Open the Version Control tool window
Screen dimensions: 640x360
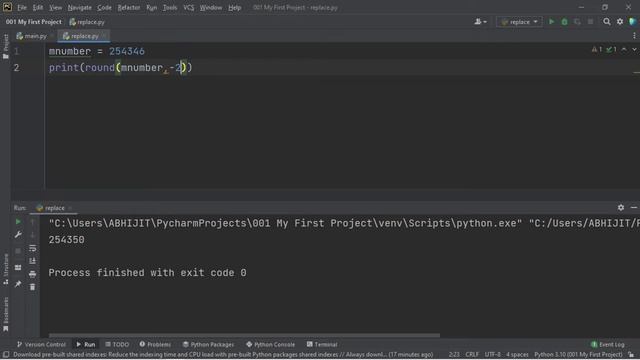pyautogui.click(x=41, y=344)
